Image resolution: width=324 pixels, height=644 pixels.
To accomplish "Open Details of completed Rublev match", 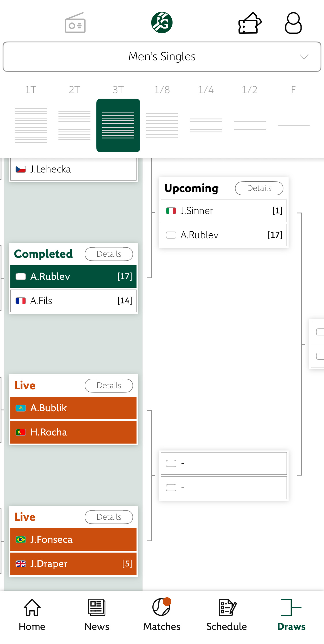I will pos(109,254).
